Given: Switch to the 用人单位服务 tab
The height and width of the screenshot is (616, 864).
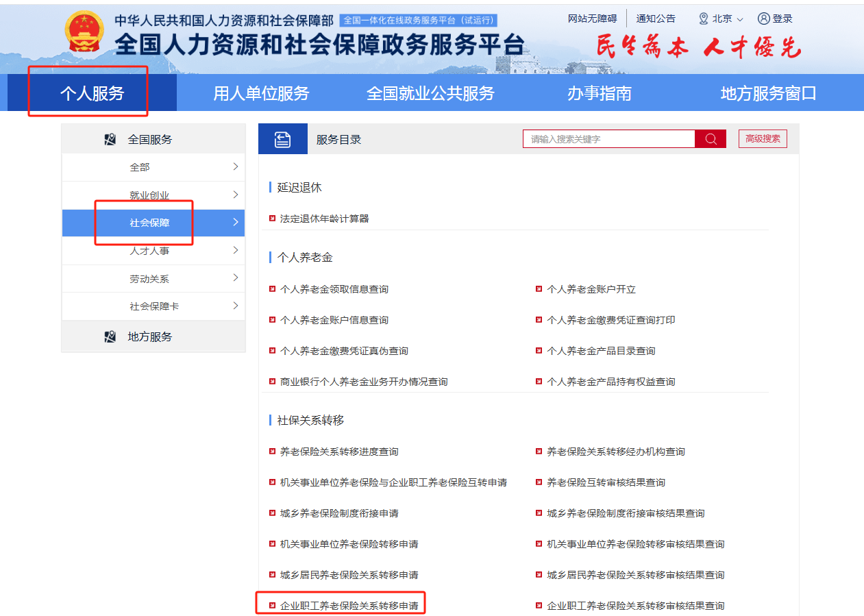Looking at the screenshot, I should [x=261, y=93].
